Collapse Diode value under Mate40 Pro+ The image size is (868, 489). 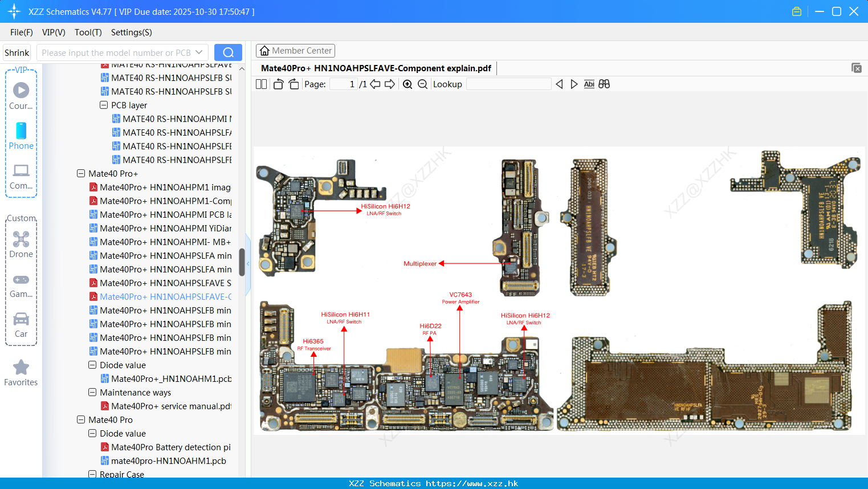[92, 365]
